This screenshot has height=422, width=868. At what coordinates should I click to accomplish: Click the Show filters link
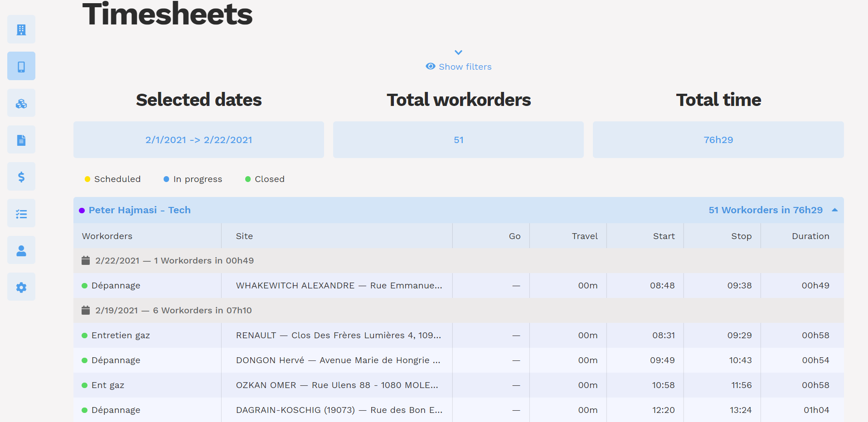click(x=465, y=66)
